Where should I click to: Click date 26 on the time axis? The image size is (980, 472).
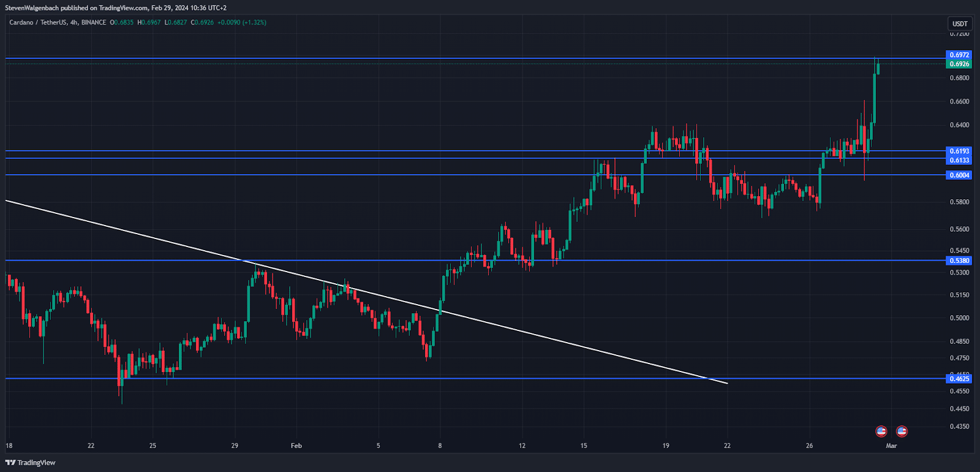[809, 446]
